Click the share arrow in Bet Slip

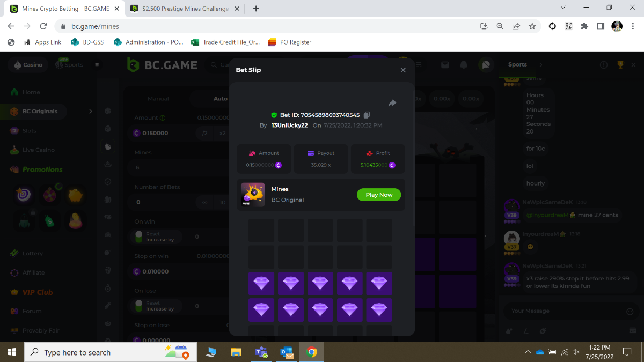392,103
